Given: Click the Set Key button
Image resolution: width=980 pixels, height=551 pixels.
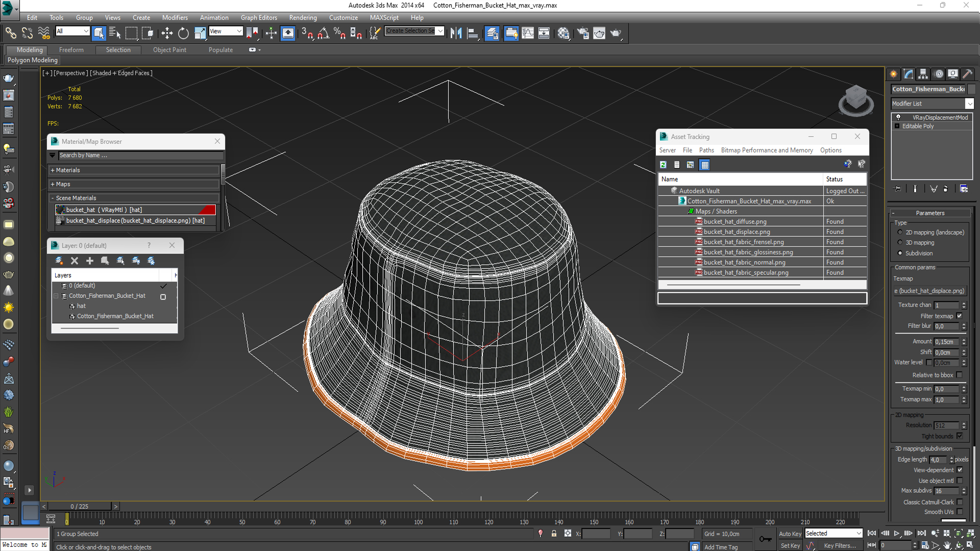Looking at the screenshot, I should (x=790, y=545).
